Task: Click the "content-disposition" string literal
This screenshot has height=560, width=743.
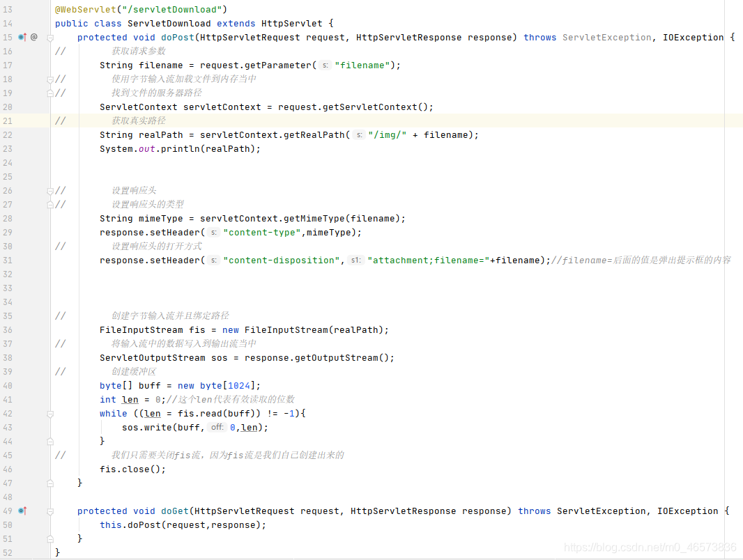Action: 282,260
